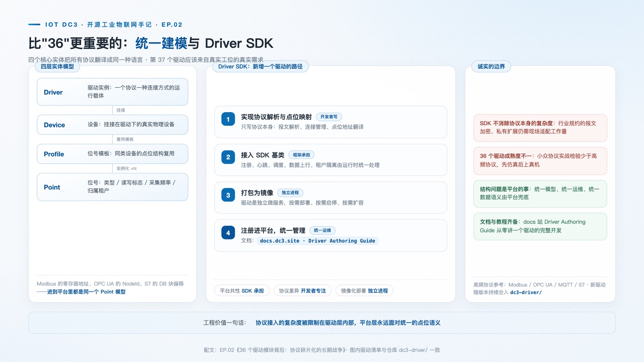Viewport: 644px width, 362px height.
Task: Open the 诚实的边界 panel label
Action: (x=491, y=66)
